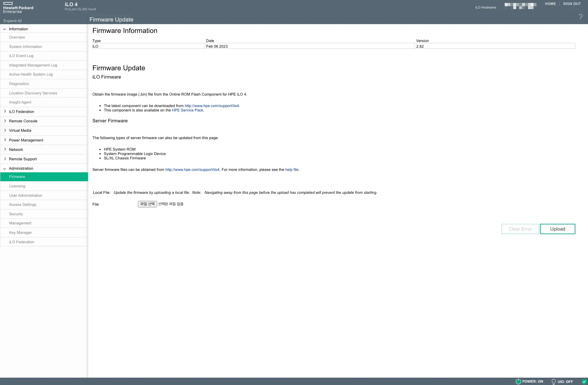The height and width of the screenshot is (385, 588).
Task: Open Key Manager page
Action: 20,233
